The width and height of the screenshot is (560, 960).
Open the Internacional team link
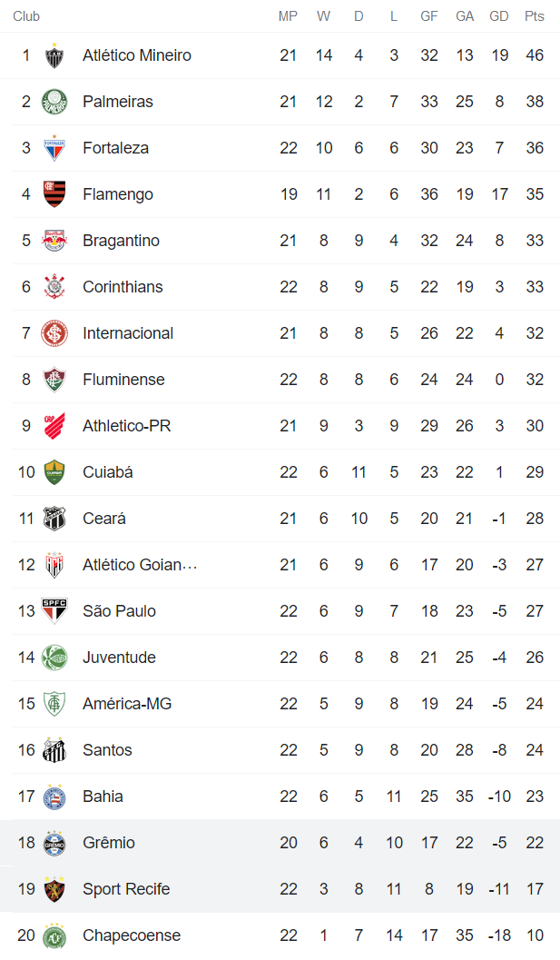128,333
